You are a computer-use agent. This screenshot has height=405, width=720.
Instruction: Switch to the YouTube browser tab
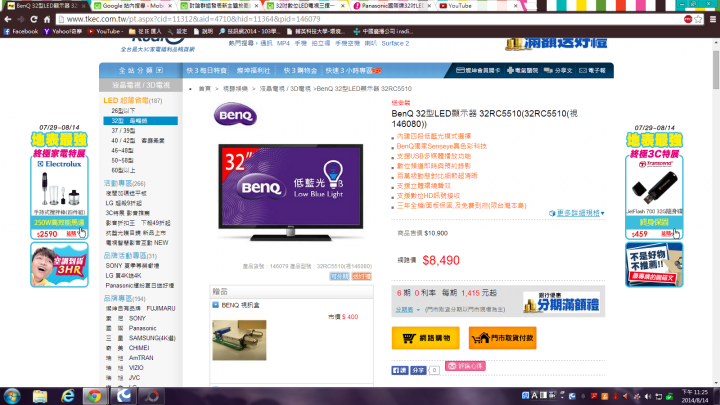coord(478,6)
